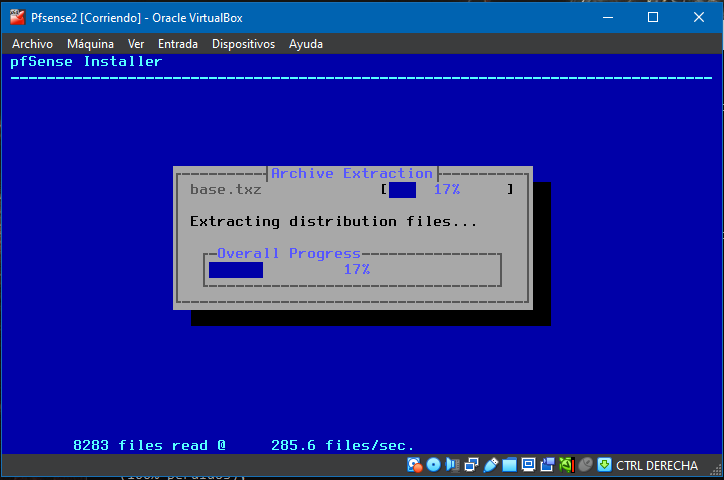724x480 pixels.
Task: Open the USB devices status icon
Action: [490, 465]
